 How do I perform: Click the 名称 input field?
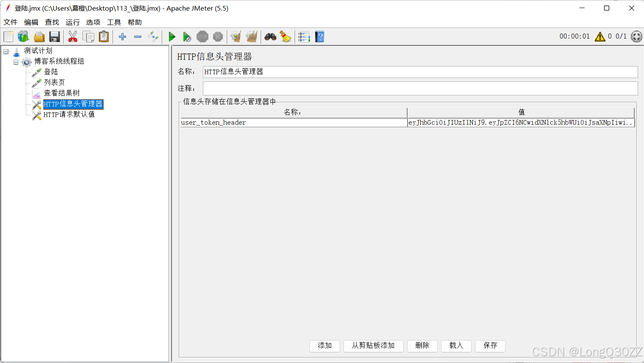420,72
